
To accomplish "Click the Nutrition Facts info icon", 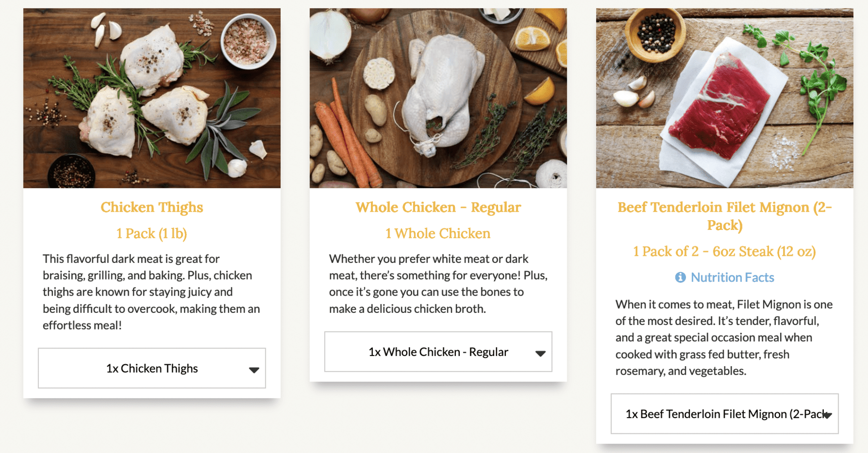I will click(x=680, y=277).
